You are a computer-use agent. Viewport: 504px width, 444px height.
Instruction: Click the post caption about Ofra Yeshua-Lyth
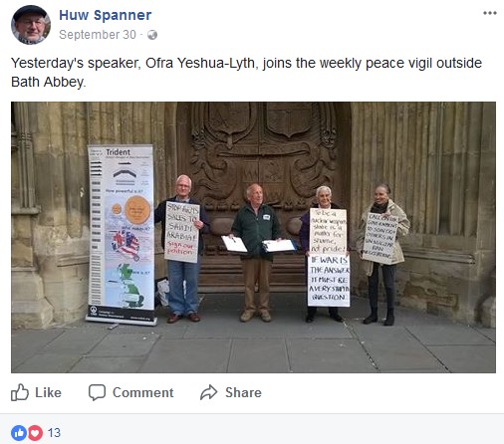pos(246,73)
